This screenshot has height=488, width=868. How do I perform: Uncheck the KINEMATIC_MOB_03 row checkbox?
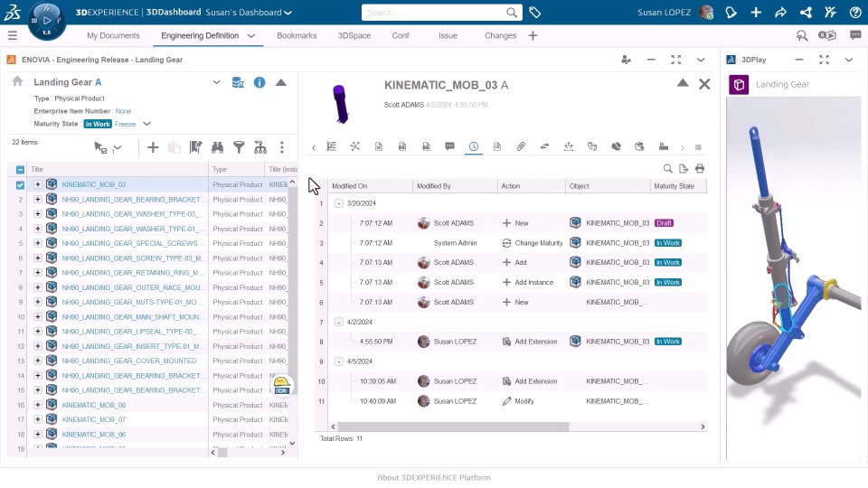(21, 184)
